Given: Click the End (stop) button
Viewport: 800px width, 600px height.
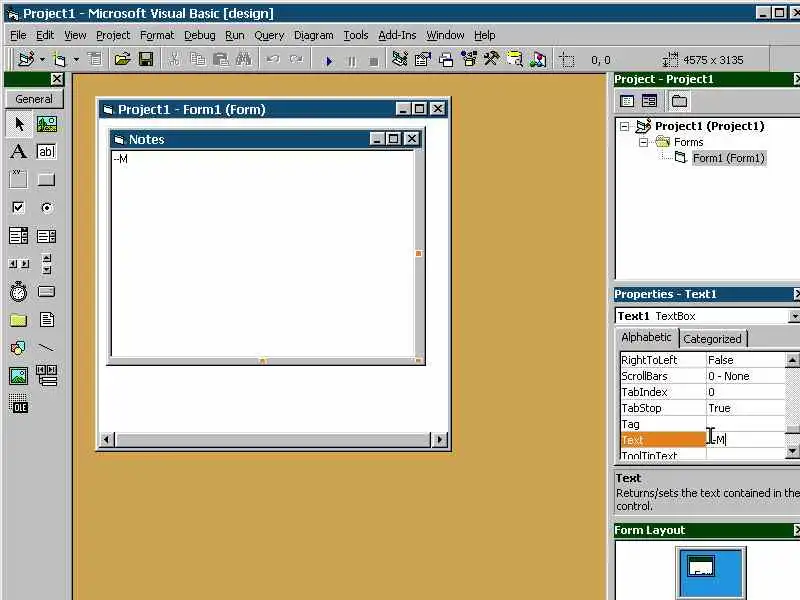Looking at the screenshot, I should click(x=373, y=61).
